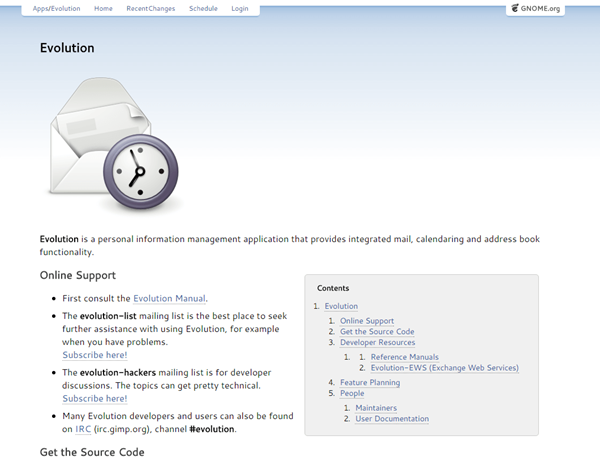Screen dimensions: 600x462
Task: Click the bold #evolution channel name
Action: coord(212,429)
